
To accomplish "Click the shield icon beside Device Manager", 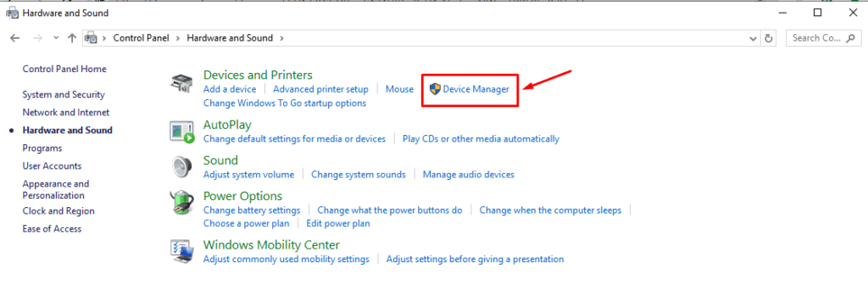I will (x=435, y=88).
